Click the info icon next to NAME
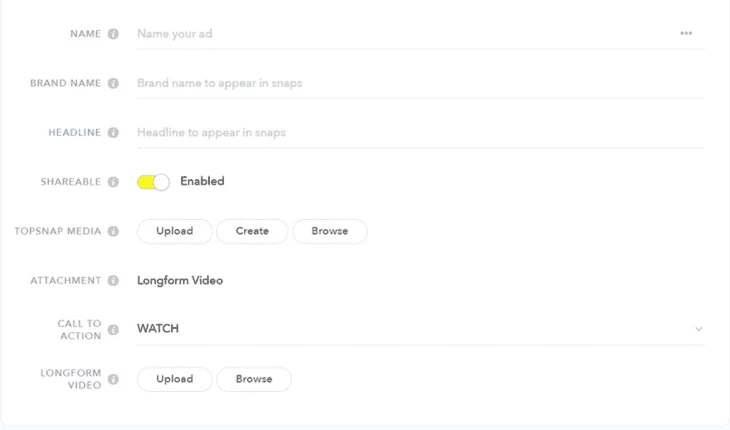 click(113, 34)
